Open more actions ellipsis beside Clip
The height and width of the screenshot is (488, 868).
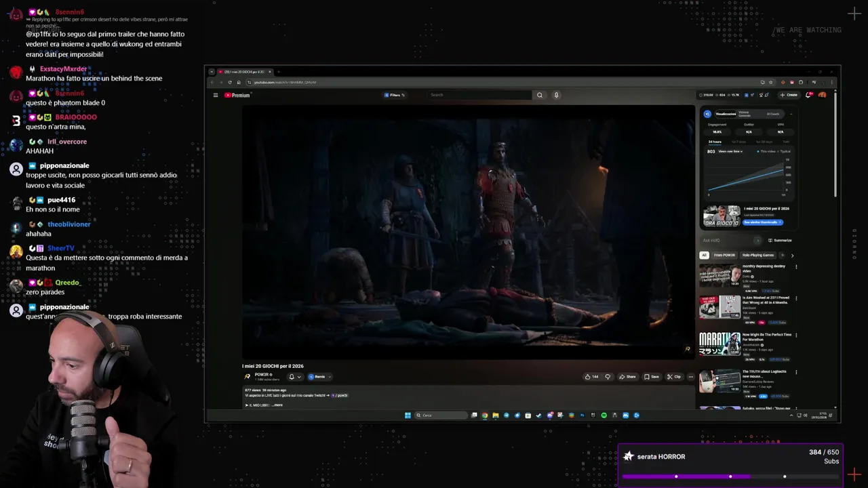(x=690, y=377)
